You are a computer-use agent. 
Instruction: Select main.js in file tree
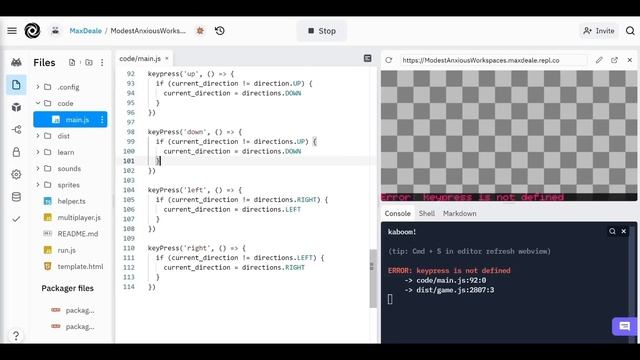click(x=70, y=120)
